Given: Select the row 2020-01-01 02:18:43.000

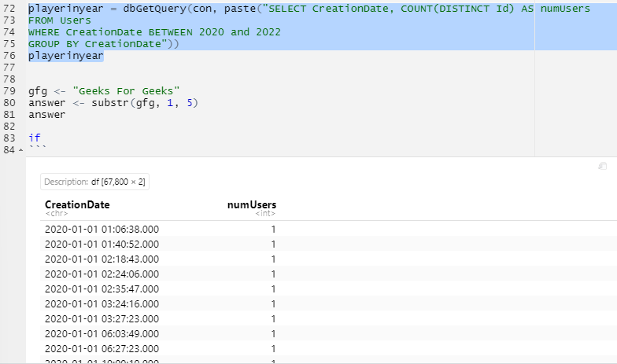Looking at the screenshot, I should (329, 259).
